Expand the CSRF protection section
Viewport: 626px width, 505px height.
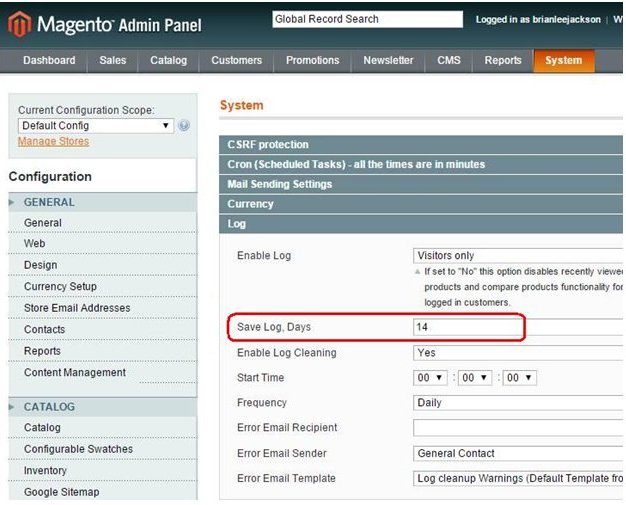click(x=421, y=145)
